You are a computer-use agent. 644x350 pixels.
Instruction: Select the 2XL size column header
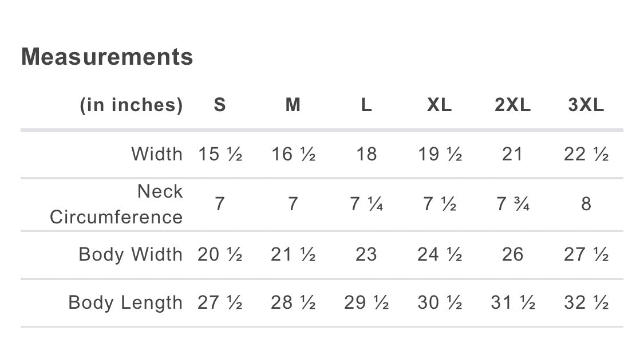[512, 105]
